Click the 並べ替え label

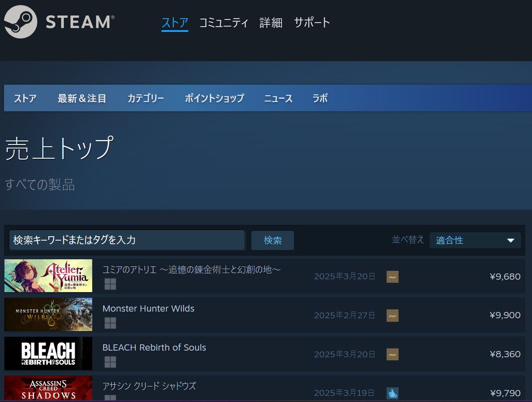[x=408, y=240]
